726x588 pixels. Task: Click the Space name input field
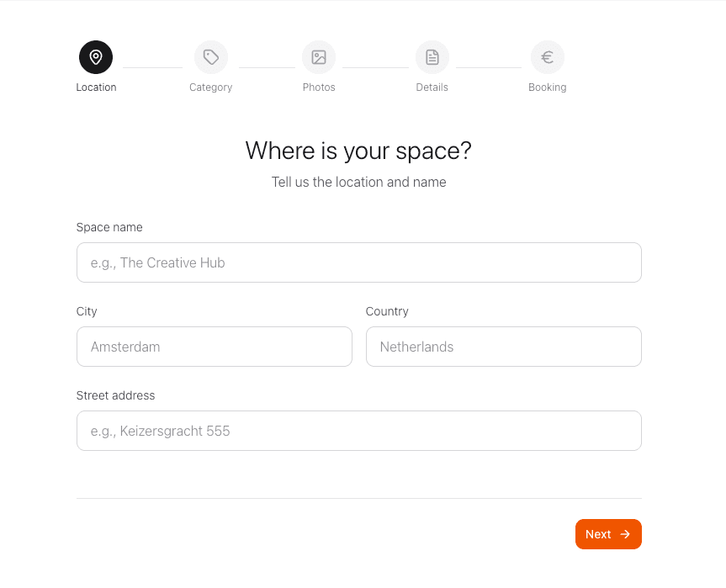[358, 262]
